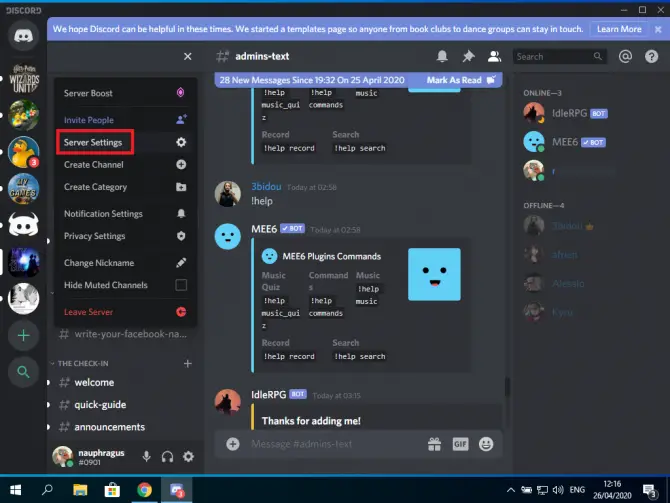Open User Settings gear icon
The image size is (670, 503).
(188, 456)
